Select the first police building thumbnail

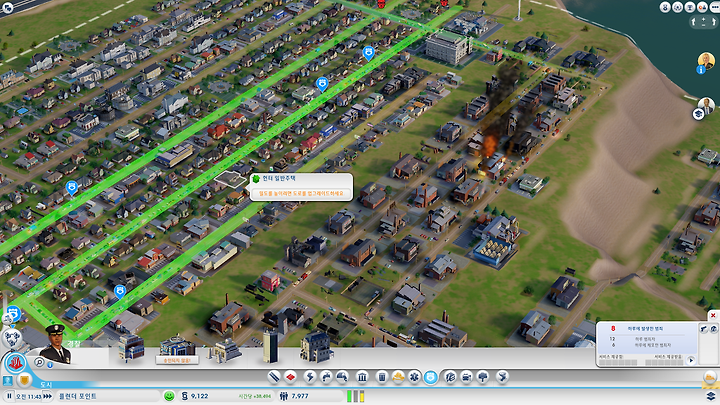(130, 348)
